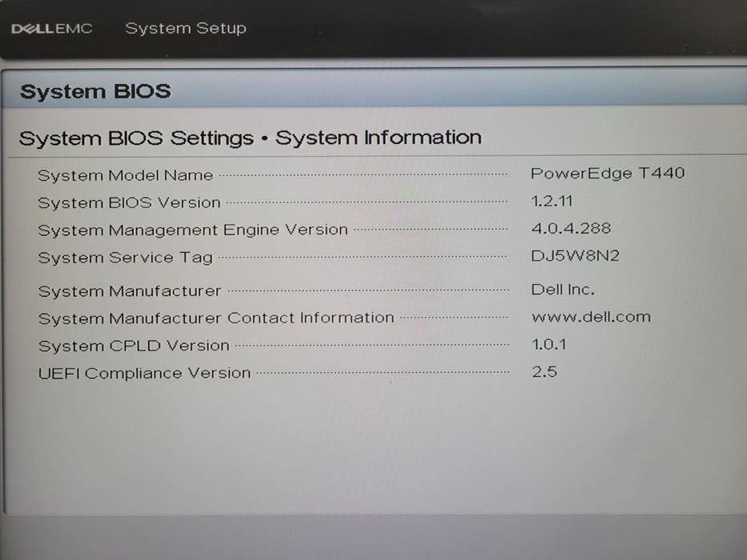Click the PowerEdge T440 value
Screen dimensions: 747x560
608,173
